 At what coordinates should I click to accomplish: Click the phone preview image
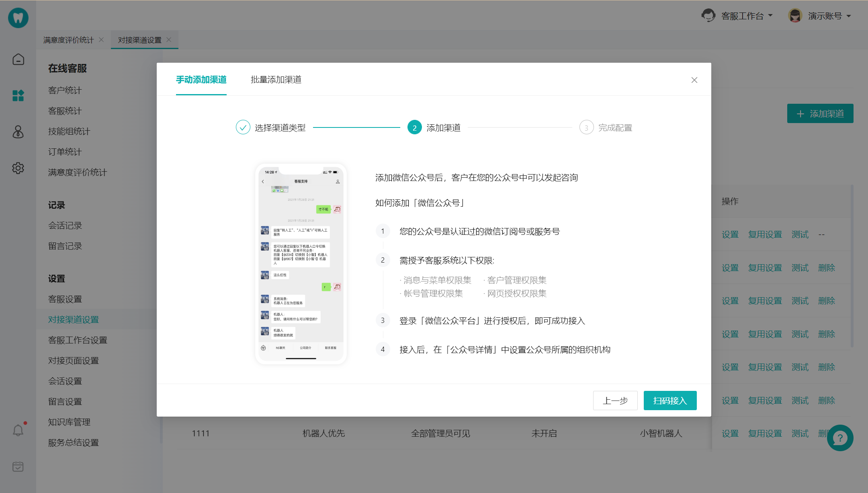(301, 264)
